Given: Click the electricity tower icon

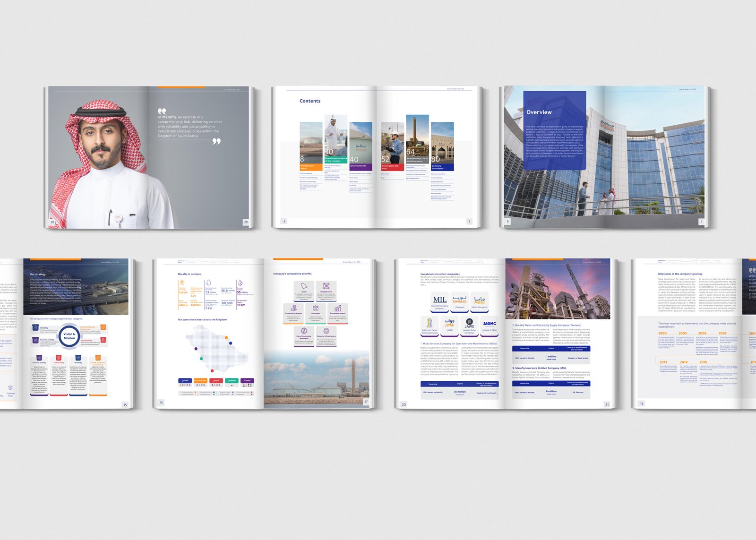Looking at the screenshot, I should click(x=182, y=283).
